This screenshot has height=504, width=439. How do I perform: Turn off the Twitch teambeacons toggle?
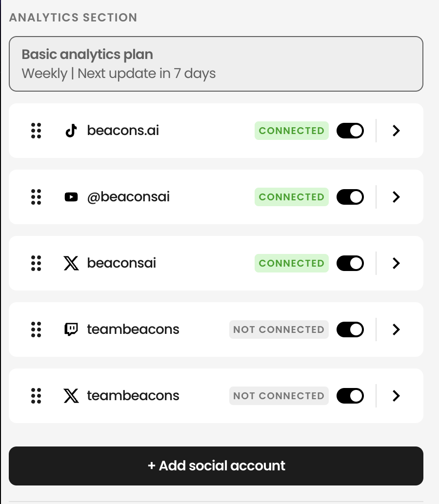pos(350,330)
